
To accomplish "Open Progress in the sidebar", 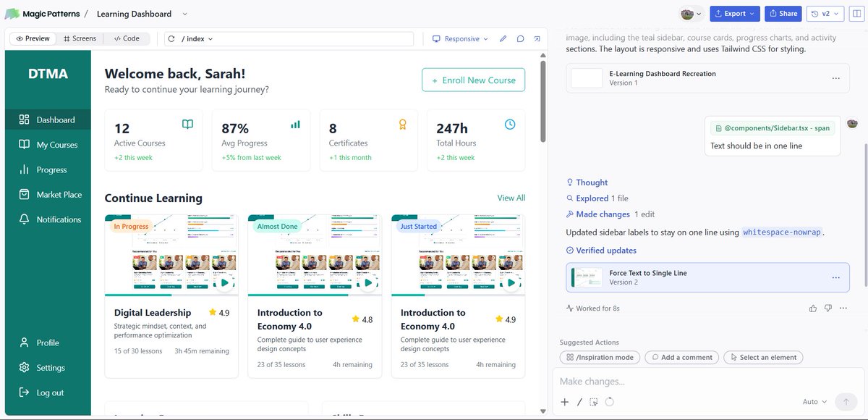I will 48,169.
